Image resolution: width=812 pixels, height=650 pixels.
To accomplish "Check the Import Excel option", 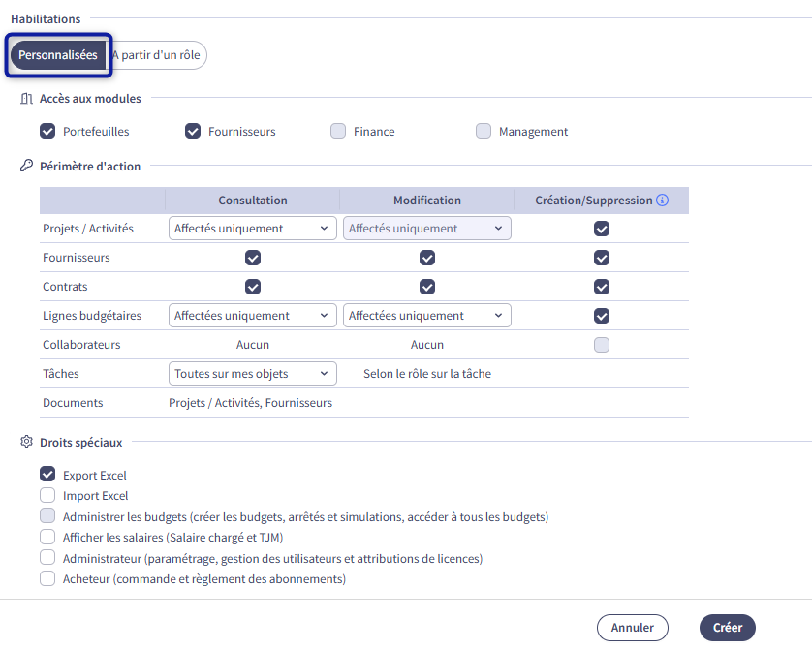I will click(x=47, y=495).
